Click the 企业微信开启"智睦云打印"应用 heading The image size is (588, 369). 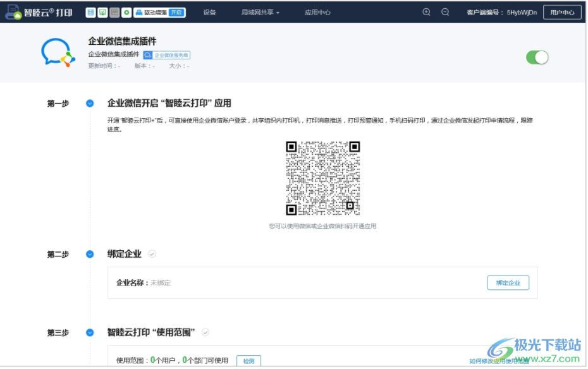coord(169,103)
